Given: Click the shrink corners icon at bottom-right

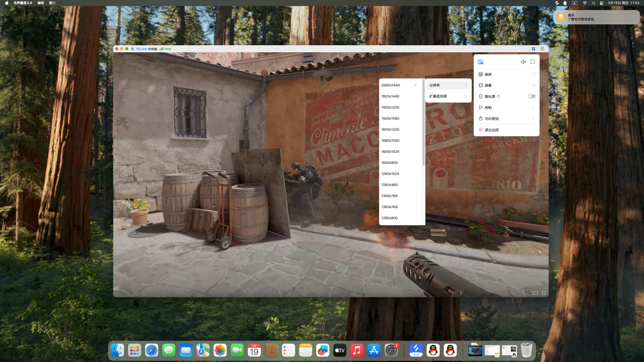Looking at the screenshot, I should [x=544, y=293].
